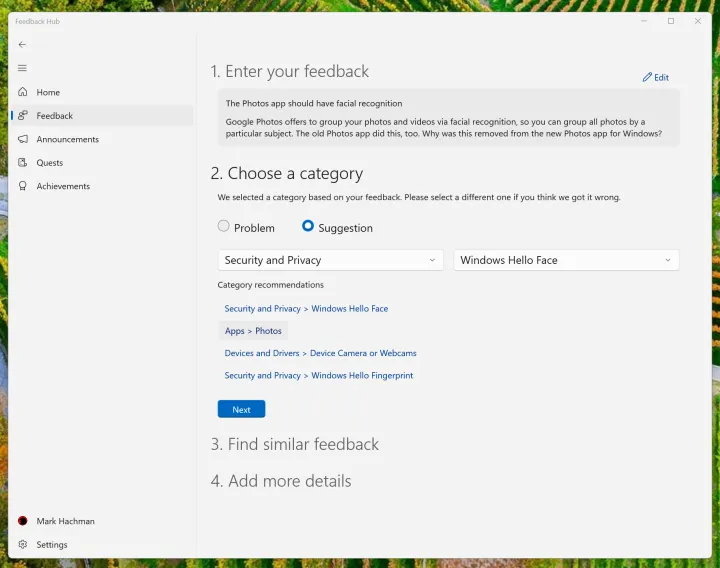720x568 pixels.
Task: Click the Achievements badge icon
Action: [22, 186]
